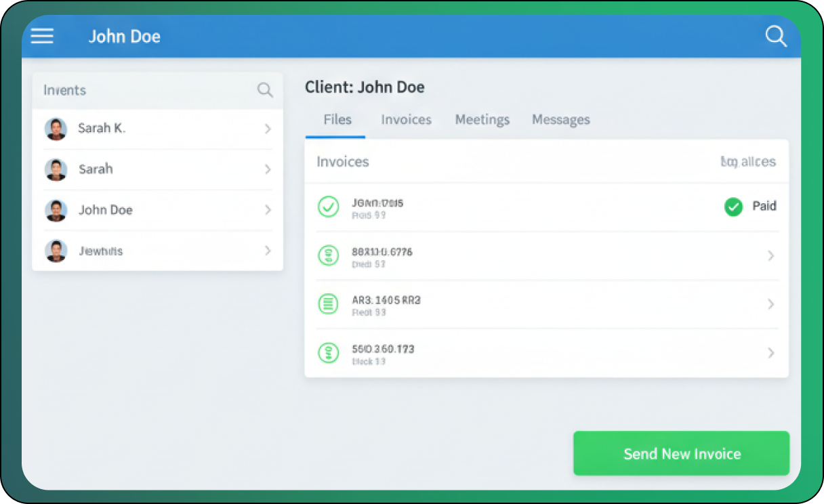The width and height of the screenshot is (824, 504).
Task: Click the checkmark icon on first invoice
Action: (329, 207)
